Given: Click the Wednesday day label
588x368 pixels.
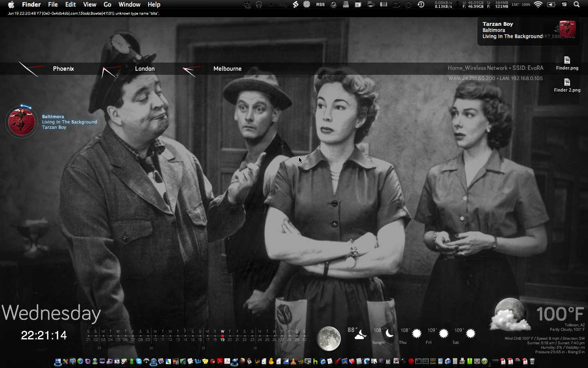Looking at the screenshot, I should 51,313.
